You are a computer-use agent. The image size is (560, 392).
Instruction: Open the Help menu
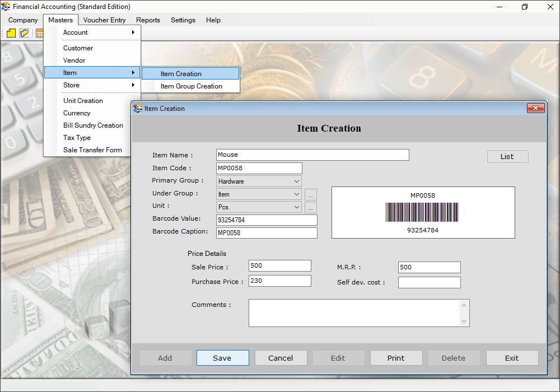coord(213,20)
